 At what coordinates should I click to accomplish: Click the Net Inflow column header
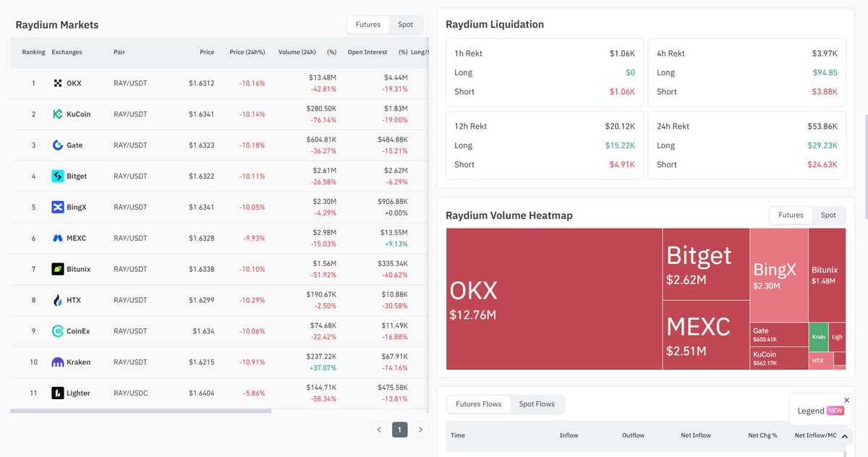coord(696,435)
